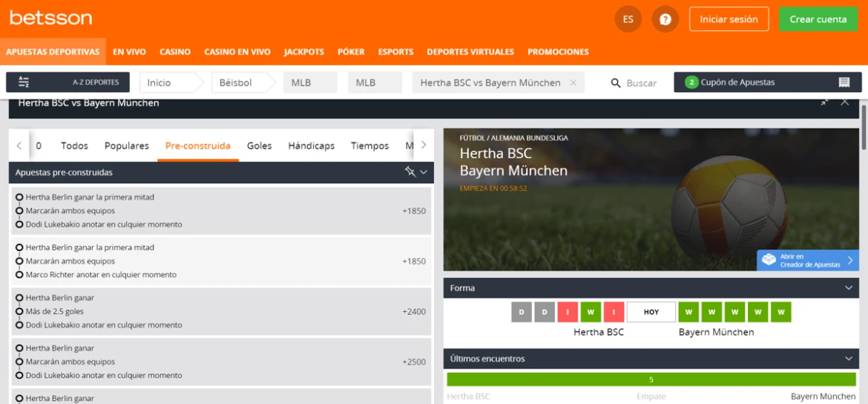Open the help question mark icon
This screenshot has width=868, height=404.
665,19
